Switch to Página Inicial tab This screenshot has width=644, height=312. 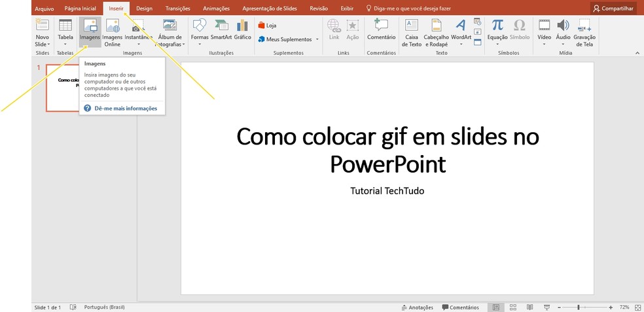(x=80, y=9)
